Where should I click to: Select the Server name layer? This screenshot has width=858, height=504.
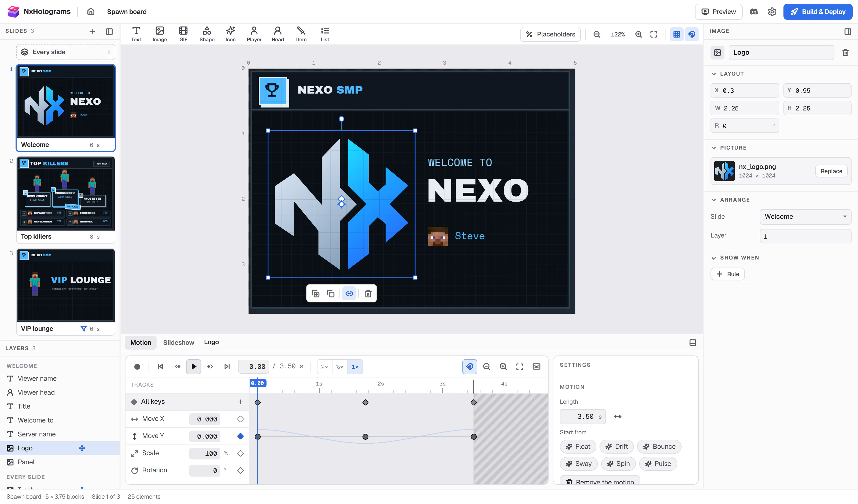60,434
